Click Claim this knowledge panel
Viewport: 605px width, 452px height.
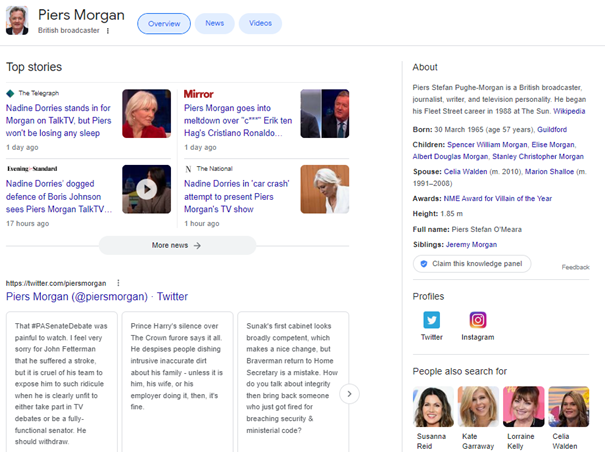click(472, 264)
